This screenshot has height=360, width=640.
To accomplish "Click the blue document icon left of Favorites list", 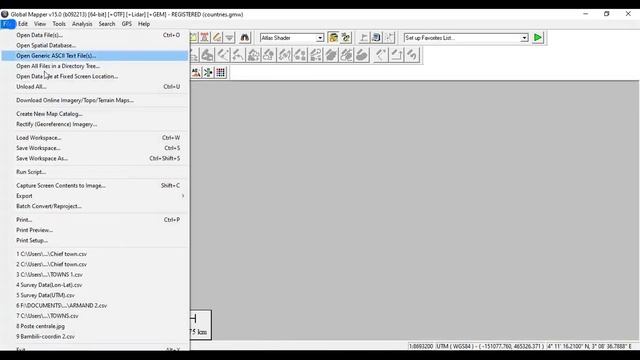I will coord(376,38).
